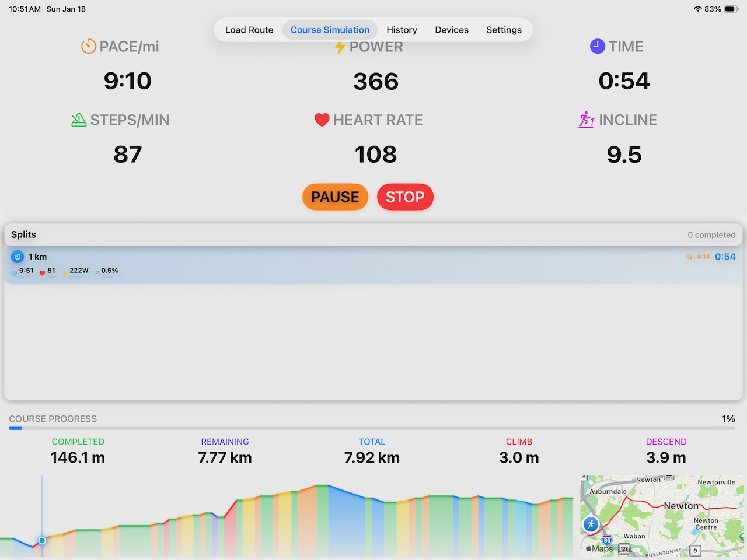Open the Load Route tab
Viewport: 747px width, 560px height.
(249, 30)
